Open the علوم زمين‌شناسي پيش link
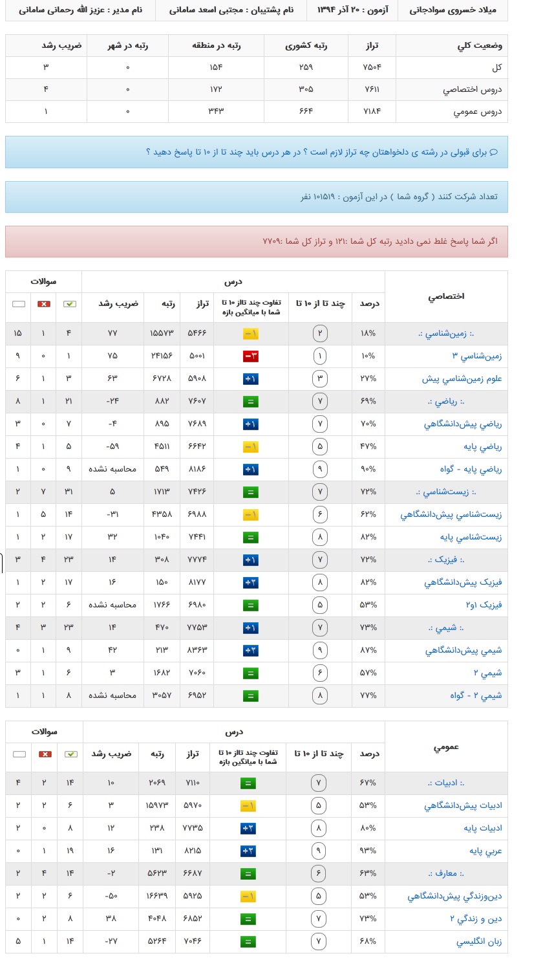Screen dimensions: 554x980 (x=462, y=378)
